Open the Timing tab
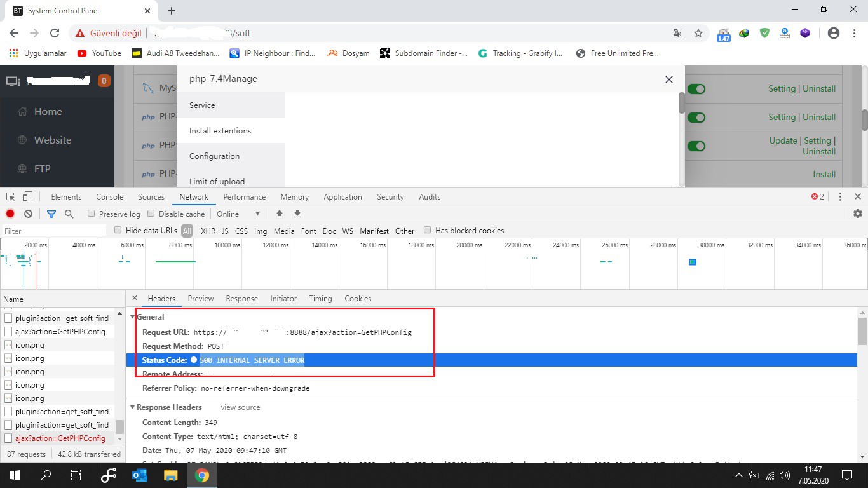This screenshot has height=488, width=868. pos(320,299)
